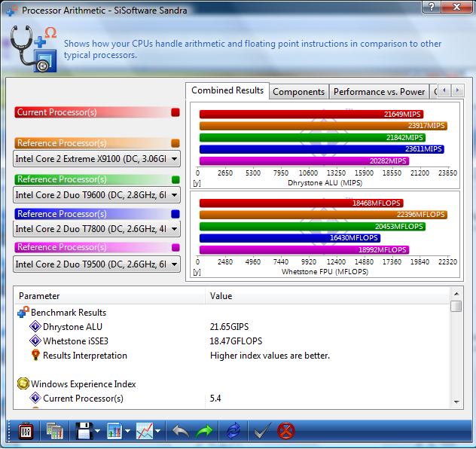The height and width of the screenshot is (449, 476).
Task: Click the stethoscope module icon in header
Action: click(33, 48)
